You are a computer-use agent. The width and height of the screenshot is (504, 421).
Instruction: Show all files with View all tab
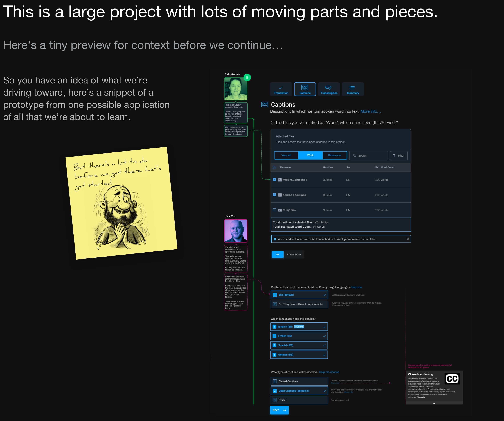click(x=286, y=155)
